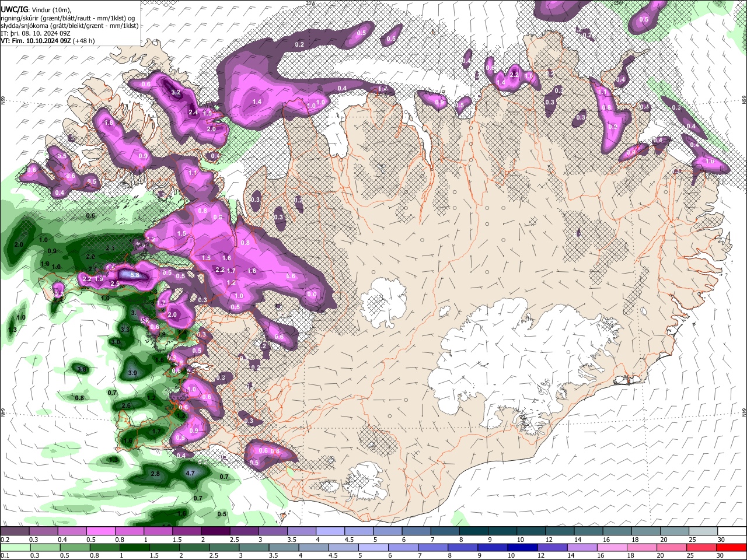Click the top legend swatch between 0.2 and 0.3
The image size is (747, 560).
pos(15,531)
